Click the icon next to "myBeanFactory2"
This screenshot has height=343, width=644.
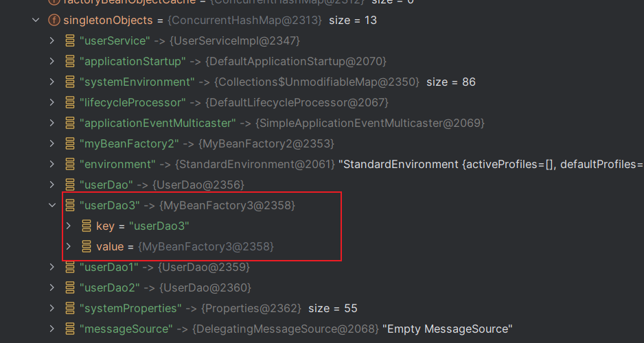pos(69,143)
